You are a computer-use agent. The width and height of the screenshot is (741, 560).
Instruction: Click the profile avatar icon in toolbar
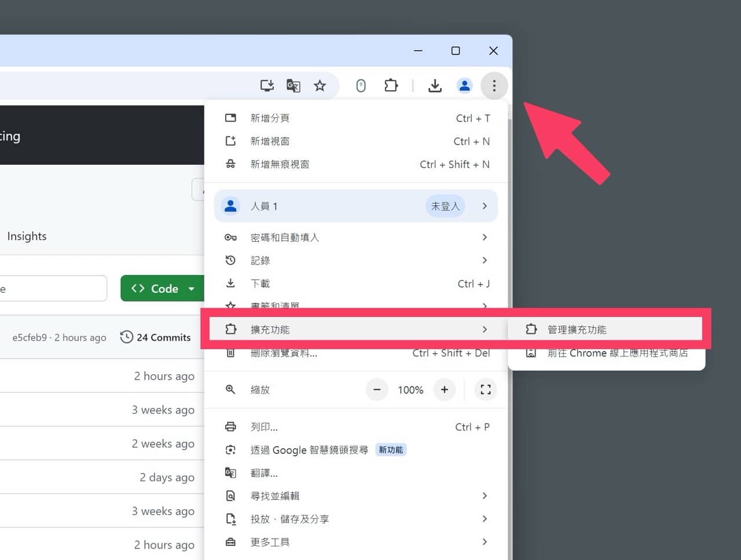pos(464,86)
